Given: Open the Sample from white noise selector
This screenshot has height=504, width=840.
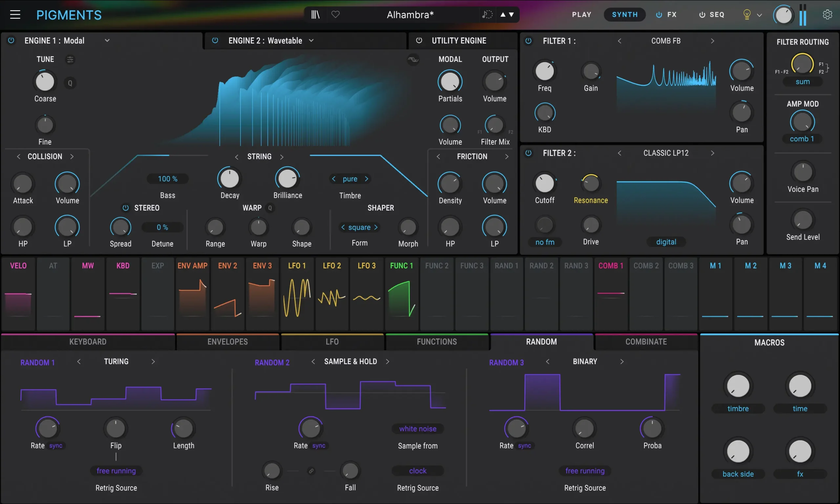Looking at the screenshot, I should click(x=418, y=429).
